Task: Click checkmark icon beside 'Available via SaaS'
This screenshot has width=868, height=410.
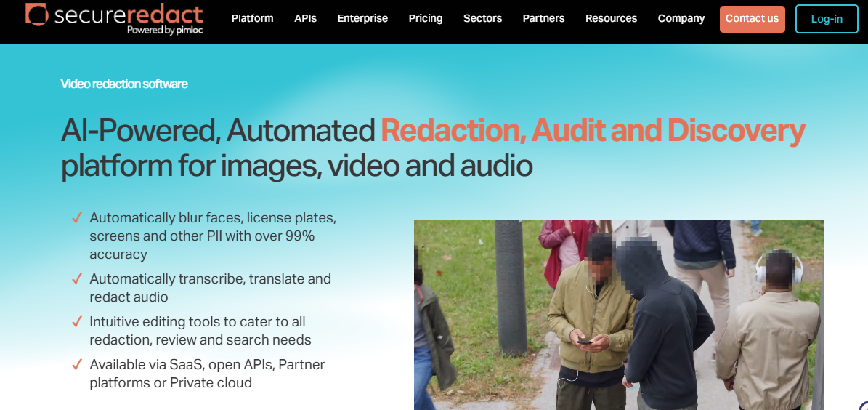Action: pos(77,365)
